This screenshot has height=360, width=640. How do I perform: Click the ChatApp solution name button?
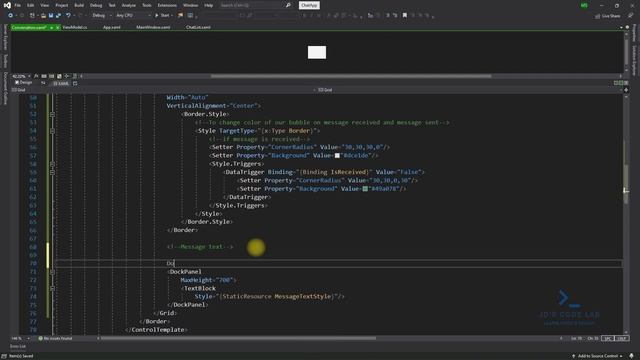[x=309, y=5]
